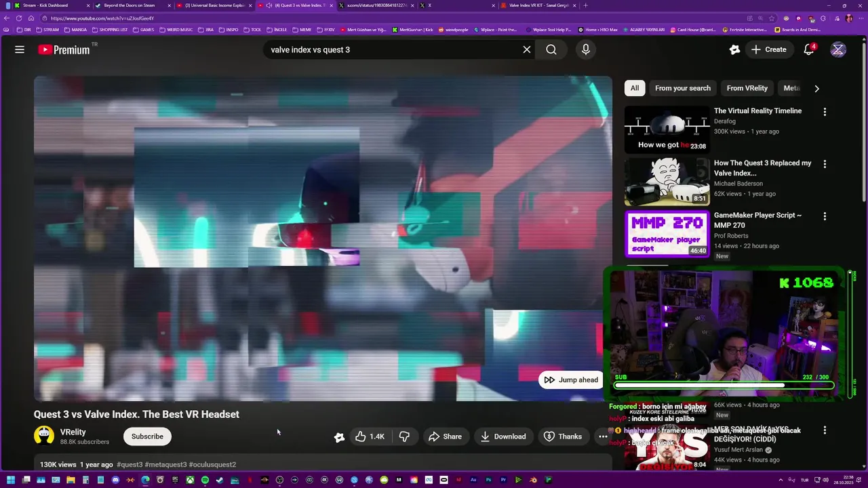The height and width of the screenshot is (488, 868).
Task: Open Premiere Pro from the taskbar
Action: (x=503, y=480)
